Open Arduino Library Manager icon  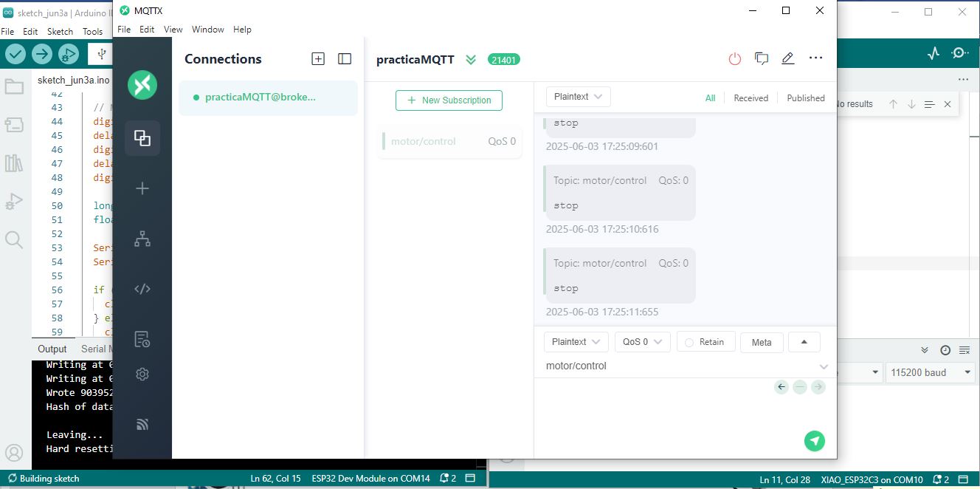coord(14,163)
